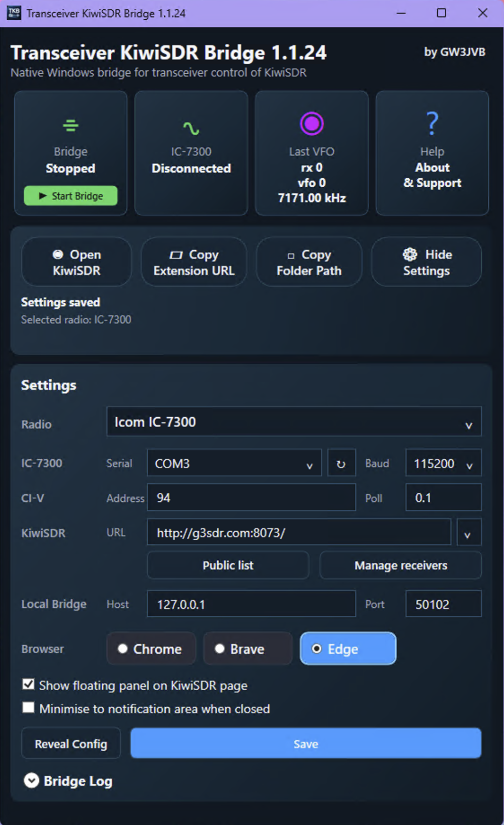This screenshot has height=825, width=504.
Task: Click the Local Bridge Host field
Action: (252, 604)
